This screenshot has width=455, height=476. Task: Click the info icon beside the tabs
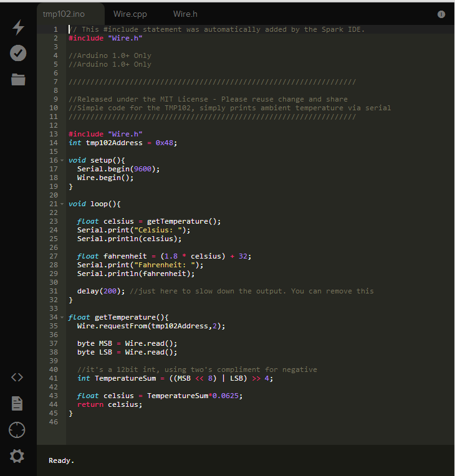point(441,14)
